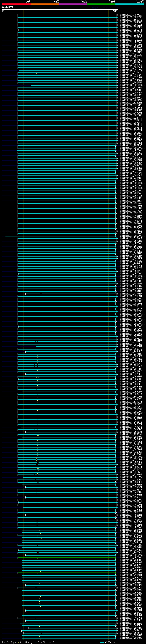Select the UniRef100_B2W5M4 label

pyautogui.click(x=131, y=610)
